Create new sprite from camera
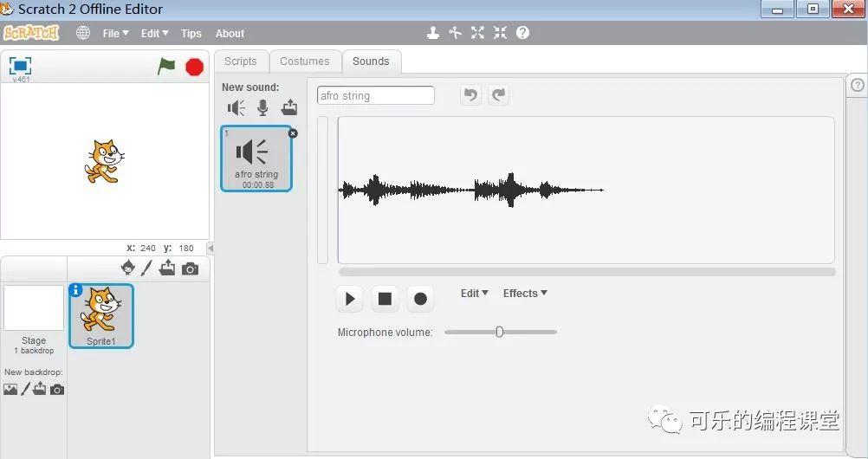 [190, 269]
